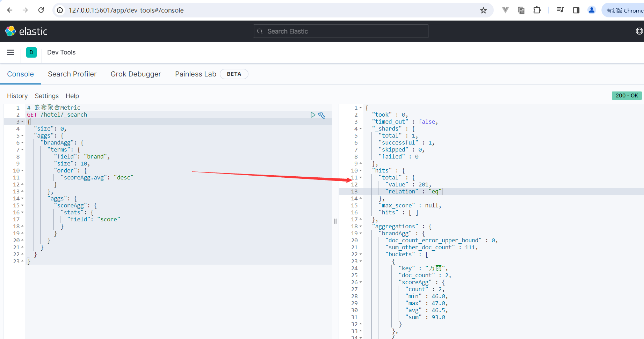The width and height of the screenshot is (644, 339).
Task: Send the request with the play icon
Action: [x=313, y=115]
